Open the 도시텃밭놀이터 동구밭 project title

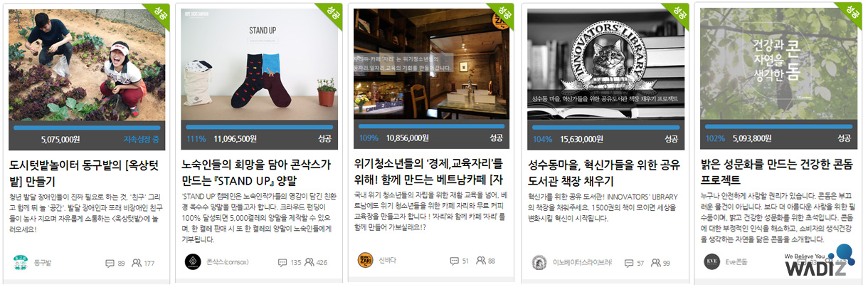tap(86, 175)
